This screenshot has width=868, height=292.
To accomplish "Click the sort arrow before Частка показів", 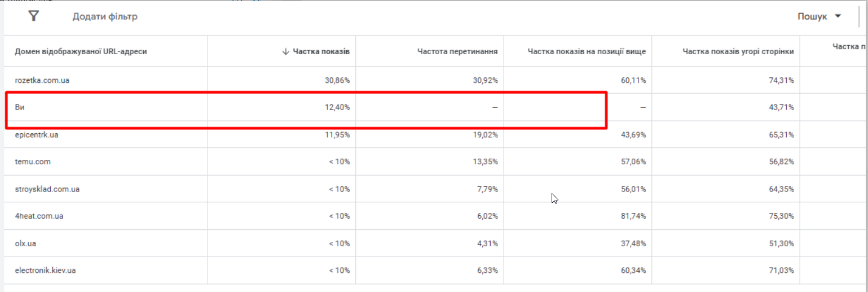I will [286, 51].
